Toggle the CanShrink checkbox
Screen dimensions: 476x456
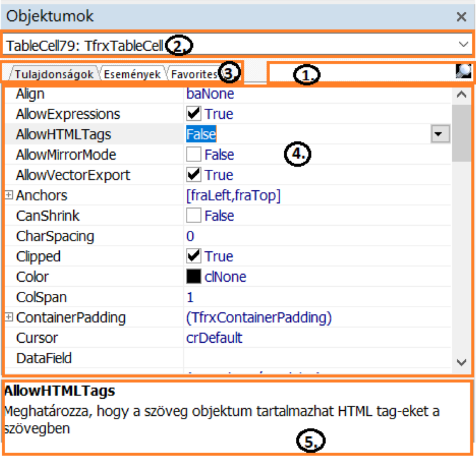coord(193,216)
